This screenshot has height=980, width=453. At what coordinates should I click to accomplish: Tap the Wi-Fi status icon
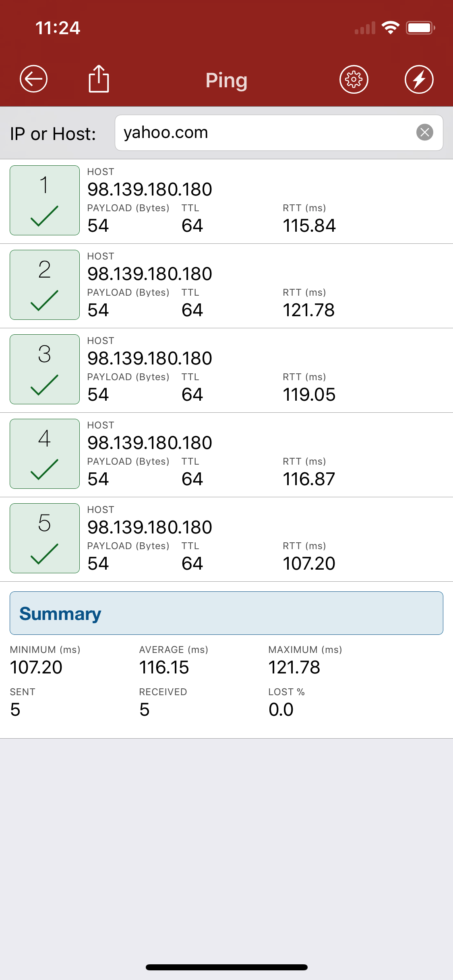(x=390, y=28)
